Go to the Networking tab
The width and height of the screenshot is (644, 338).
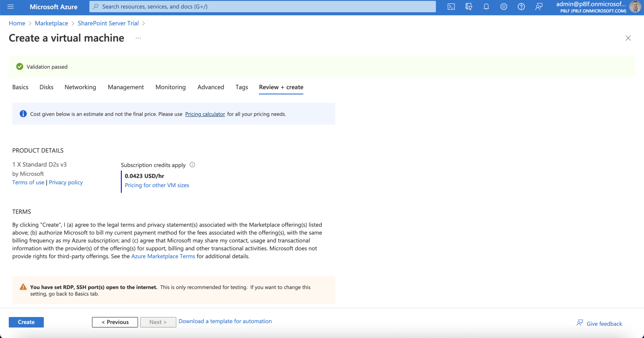coord(80,87)
